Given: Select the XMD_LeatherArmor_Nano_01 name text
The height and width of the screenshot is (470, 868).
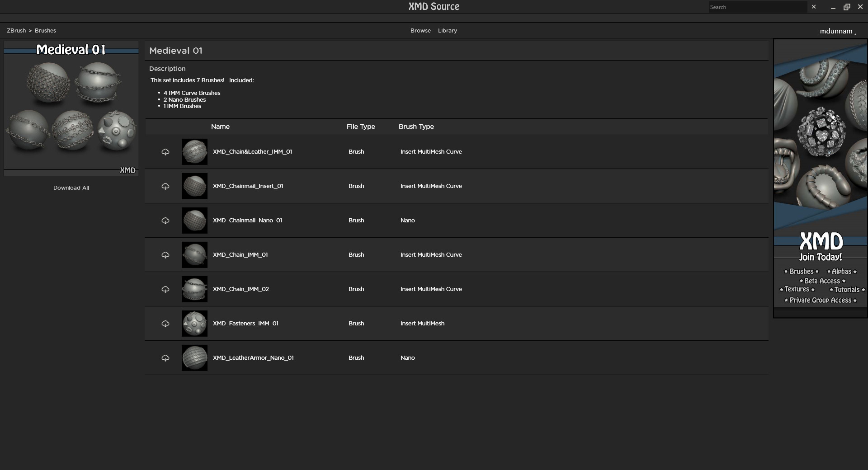Looking at the screenshot, I should (x=253, y=358).
